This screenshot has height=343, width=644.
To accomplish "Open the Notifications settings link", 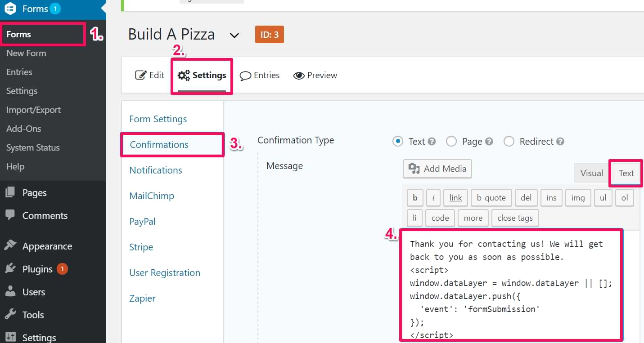I will pyautogui.click(x=156, y=170).
